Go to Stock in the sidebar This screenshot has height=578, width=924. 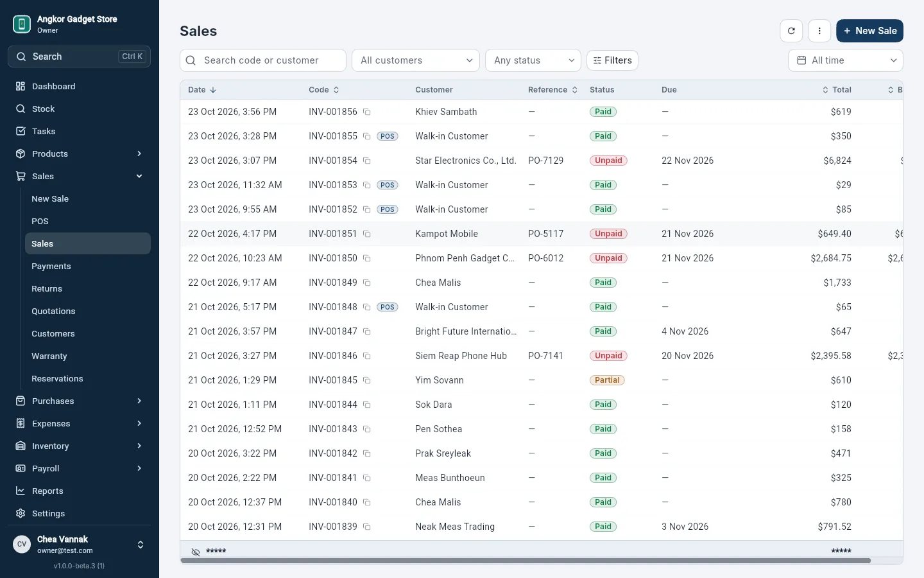[x=80, y=109]
